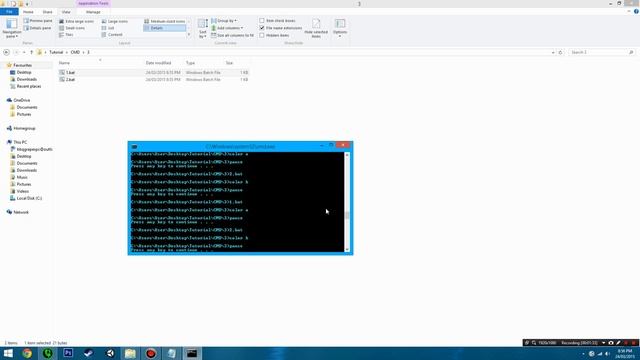Enable the Hidden items checkbox
Image resolution: width=640 pixels, height=360 pixels.
262,36
